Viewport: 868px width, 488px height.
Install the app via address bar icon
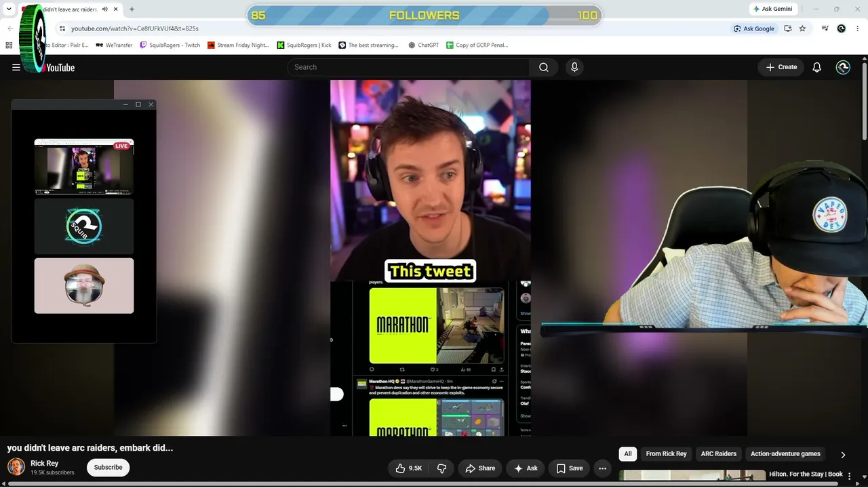tap(787, 28)
